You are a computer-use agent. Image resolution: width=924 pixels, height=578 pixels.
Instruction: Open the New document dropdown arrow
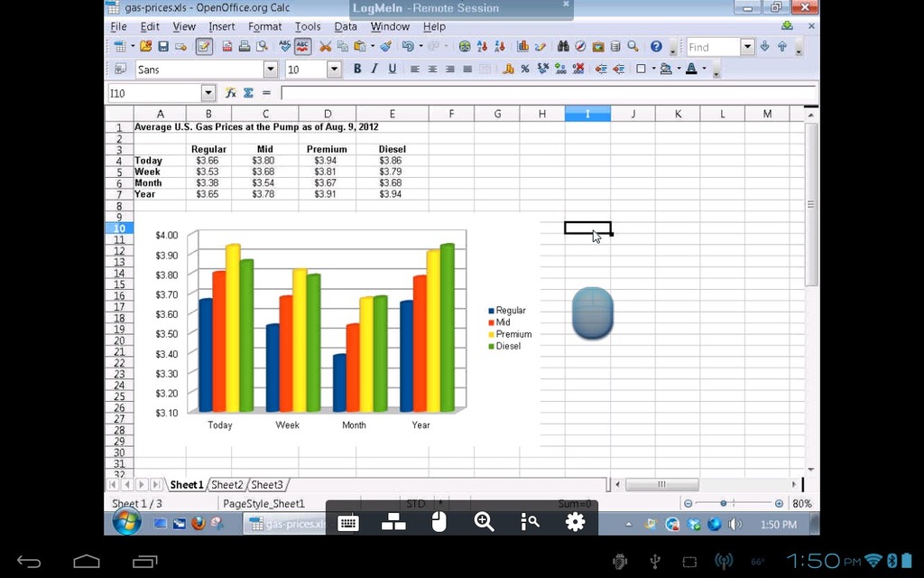[133, 47]
